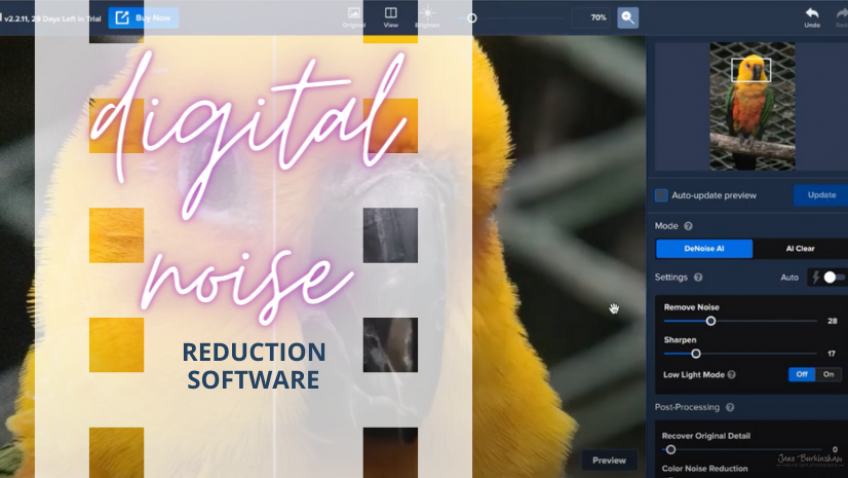Toggle the Auto settings switch
This screenshot has height=478, width=848.
tap(834, 277)
